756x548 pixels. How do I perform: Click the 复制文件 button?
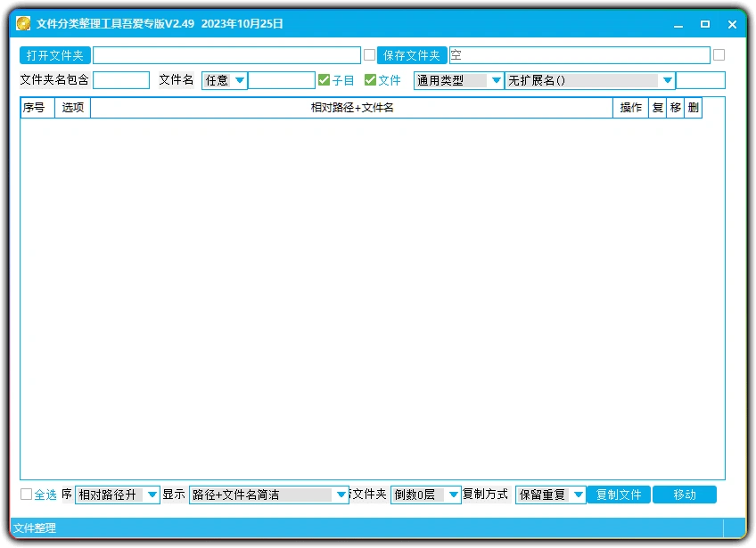[x=620, y=495]
